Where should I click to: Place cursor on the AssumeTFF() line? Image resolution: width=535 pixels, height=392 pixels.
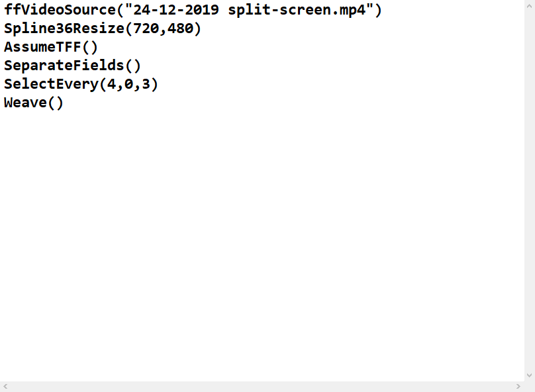[50, 48]
